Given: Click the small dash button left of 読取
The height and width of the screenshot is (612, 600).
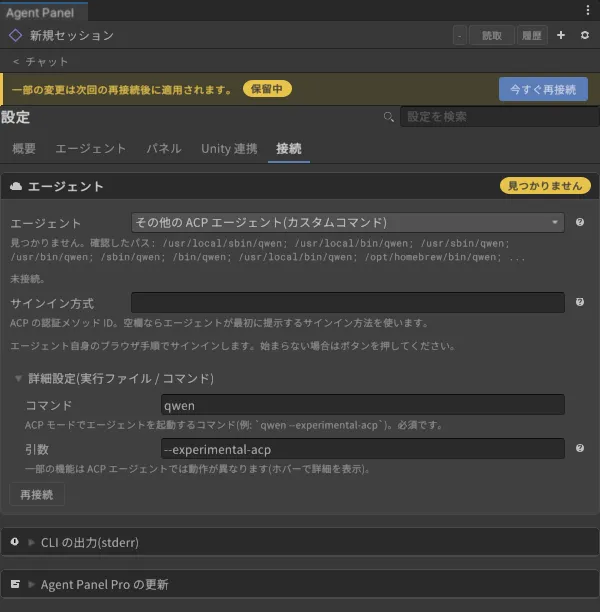Looking at the screenshot, I should [459, 36].
